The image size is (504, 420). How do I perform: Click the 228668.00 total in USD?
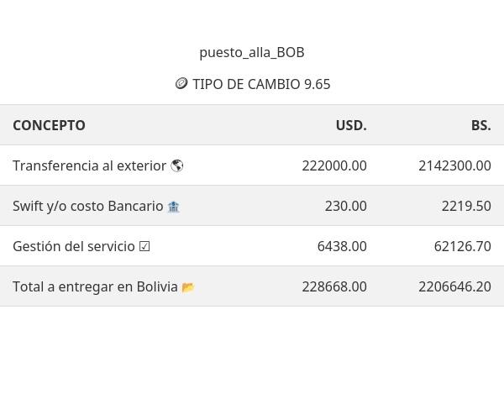point(334,286)
